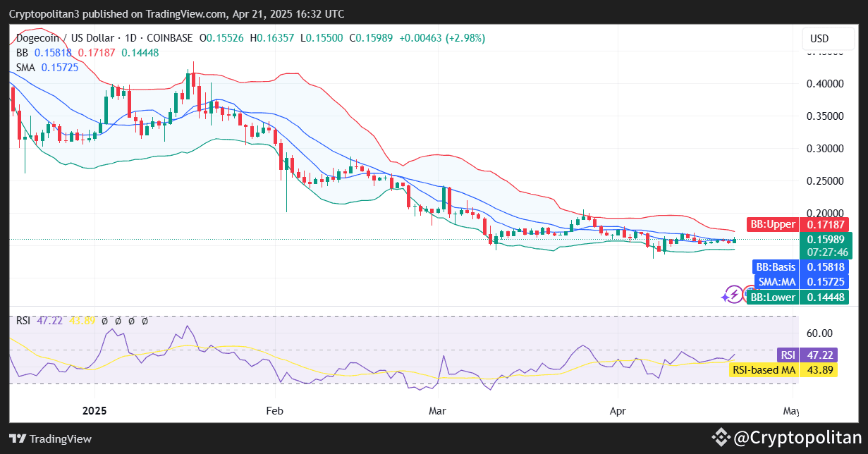Click the 0.30000 price axis label
The width and height of the screenshot is (868, 454).
[x=824, y=149]
